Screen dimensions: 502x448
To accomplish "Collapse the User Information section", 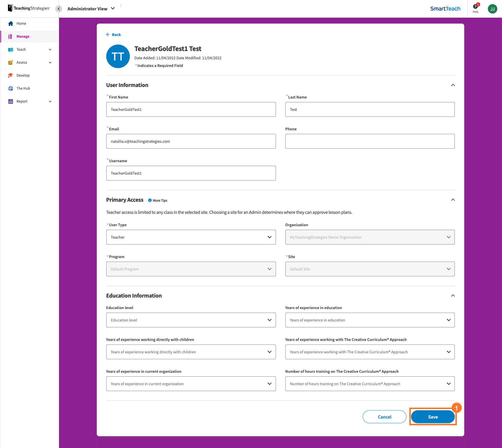I will tap(453, 85).
